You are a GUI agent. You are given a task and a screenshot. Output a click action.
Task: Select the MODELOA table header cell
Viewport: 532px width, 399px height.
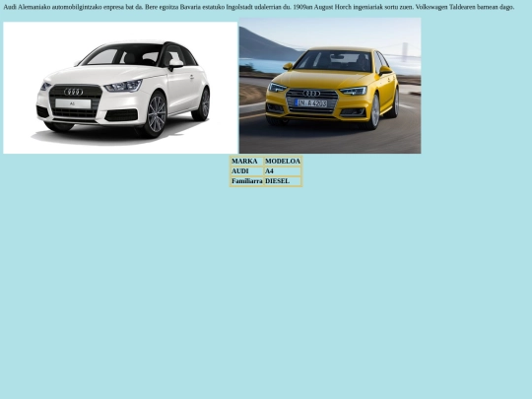(283, 162)
